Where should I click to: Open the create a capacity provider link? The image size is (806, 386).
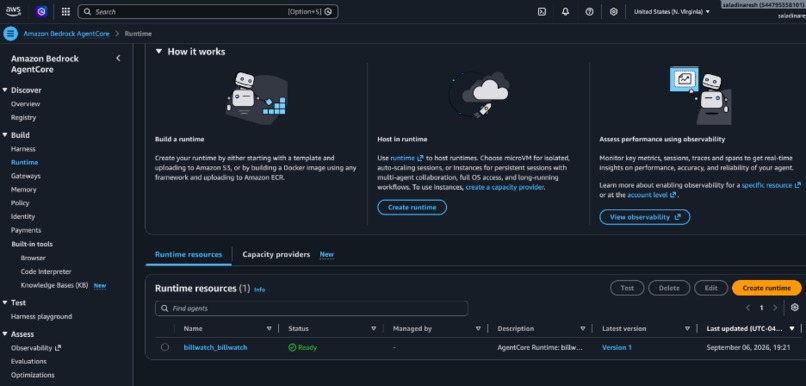[504, 188]
